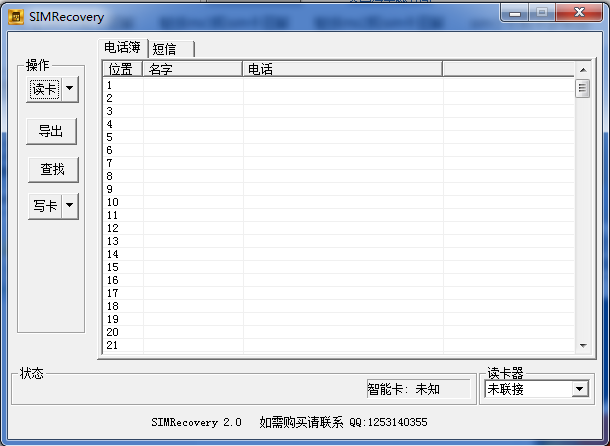Click the 读卡 (read card) button
This screenshot has height=446, width=610.
44,89
